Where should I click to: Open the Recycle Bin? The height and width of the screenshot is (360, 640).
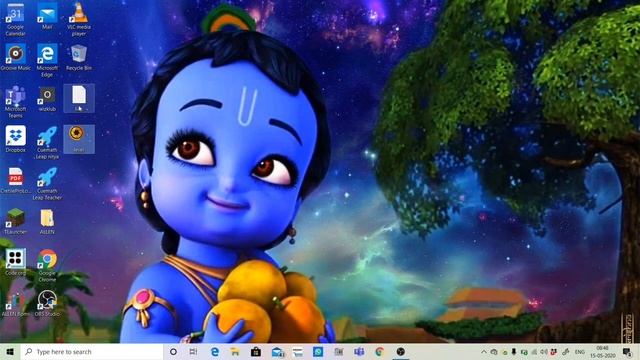[78, 57]
